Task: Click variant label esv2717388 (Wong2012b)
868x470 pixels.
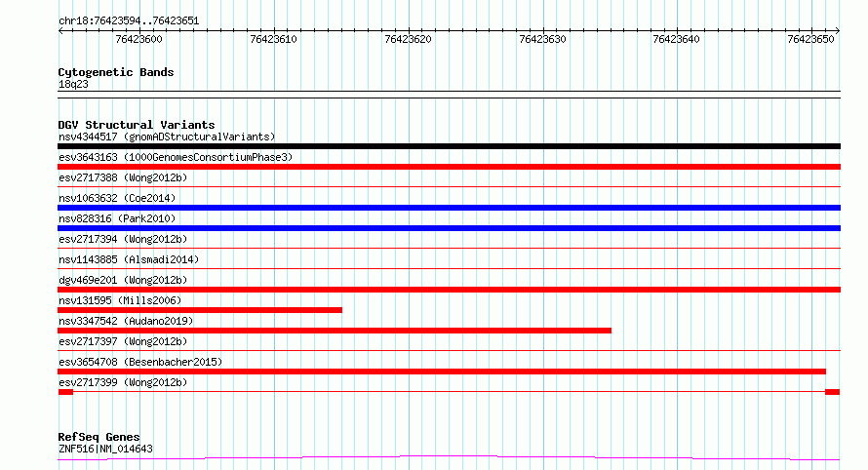Action: pos(123,177)
